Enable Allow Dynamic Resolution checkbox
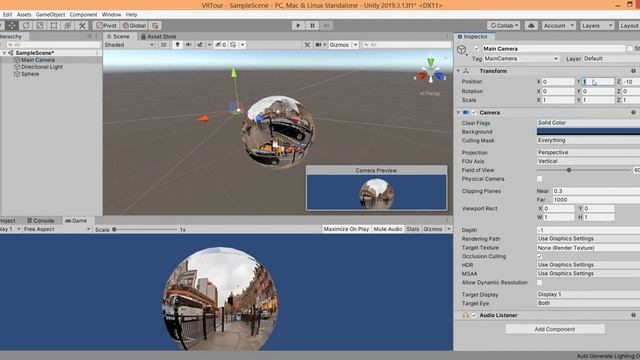Screen dimensions: 640x360 [x=540, y=282]
